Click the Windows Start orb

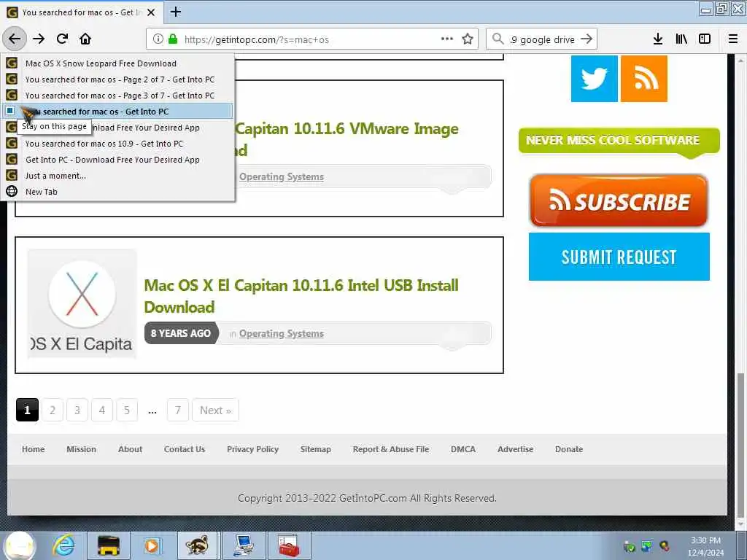click(x=20, y=545)
